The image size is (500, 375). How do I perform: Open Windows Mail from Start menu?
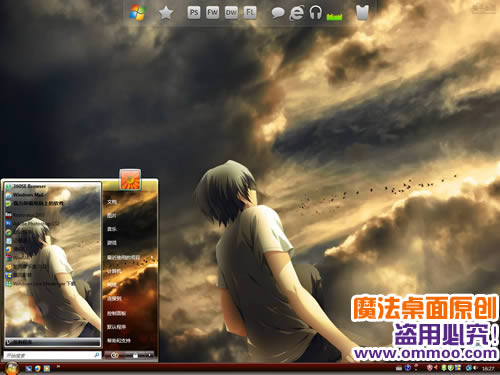pyautogui.click(x=25, y=194)
